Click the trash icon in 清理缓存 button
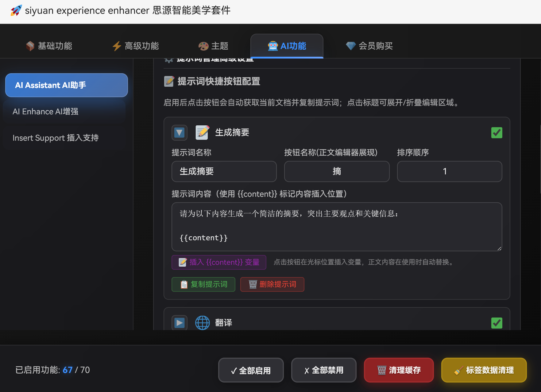541x392 pixels. 382,370
